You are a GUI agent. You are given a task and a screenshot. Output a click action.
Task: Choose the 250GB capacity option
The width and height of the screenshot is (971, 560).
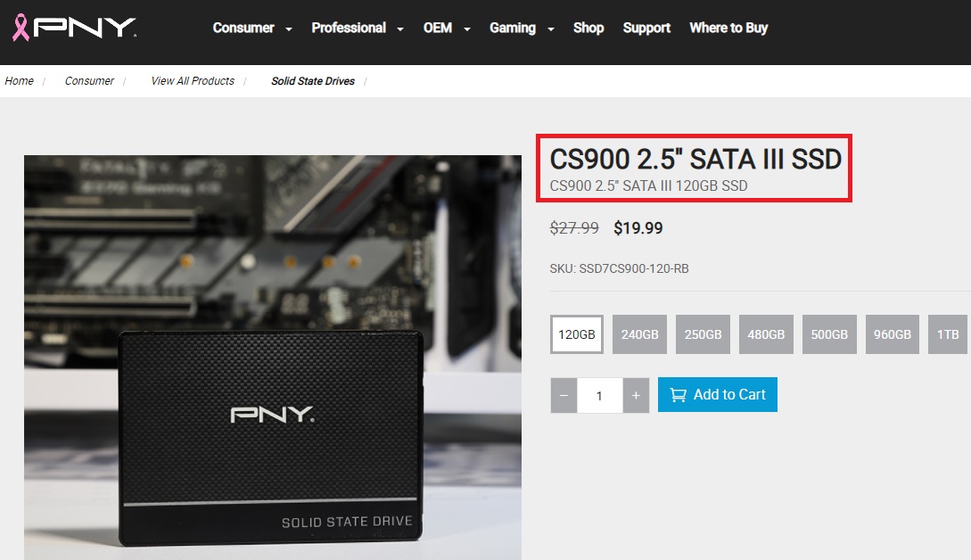coord(703,334)
